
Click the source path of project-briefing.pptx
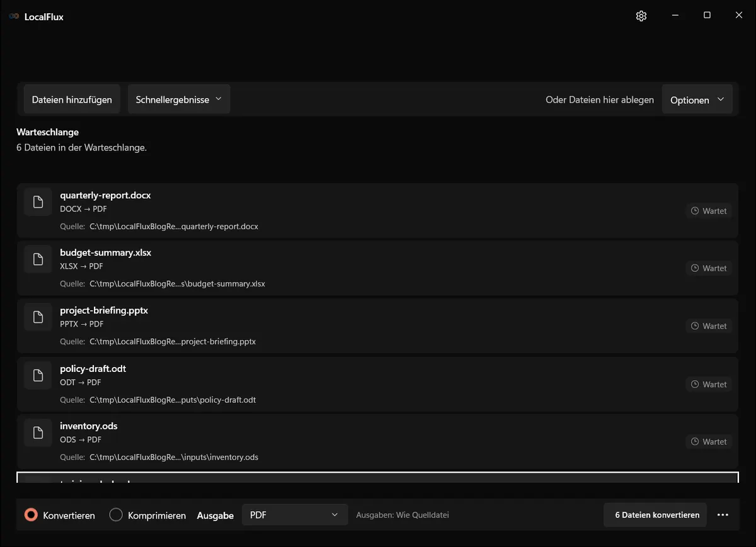pyautogui.click(x=173, y=341)
